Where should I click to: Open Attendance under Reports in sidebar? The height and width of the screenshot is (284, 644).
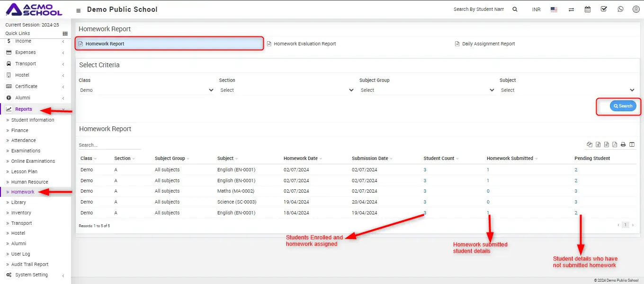pos(24,141)
